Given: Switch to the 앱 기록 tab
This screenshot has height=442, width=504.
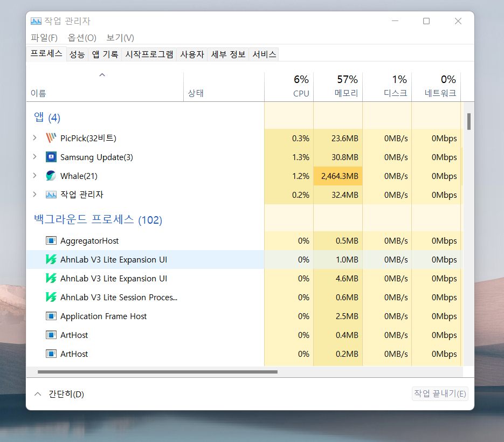Looking at the screenshot, I should [105, 54].
